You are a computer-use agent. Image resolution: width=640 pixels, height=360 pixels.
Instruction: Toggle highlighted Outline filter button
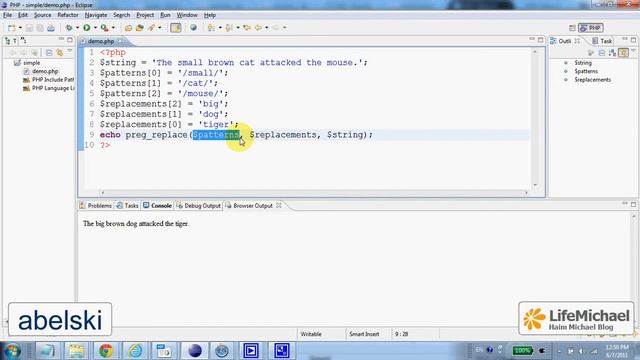623,53
